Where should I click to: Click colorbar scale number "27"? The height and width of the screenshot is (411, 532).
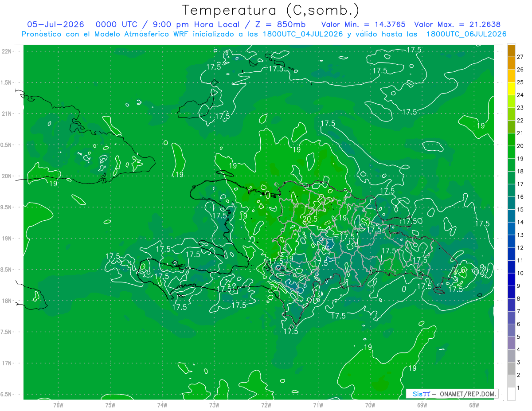click(520, 57)
